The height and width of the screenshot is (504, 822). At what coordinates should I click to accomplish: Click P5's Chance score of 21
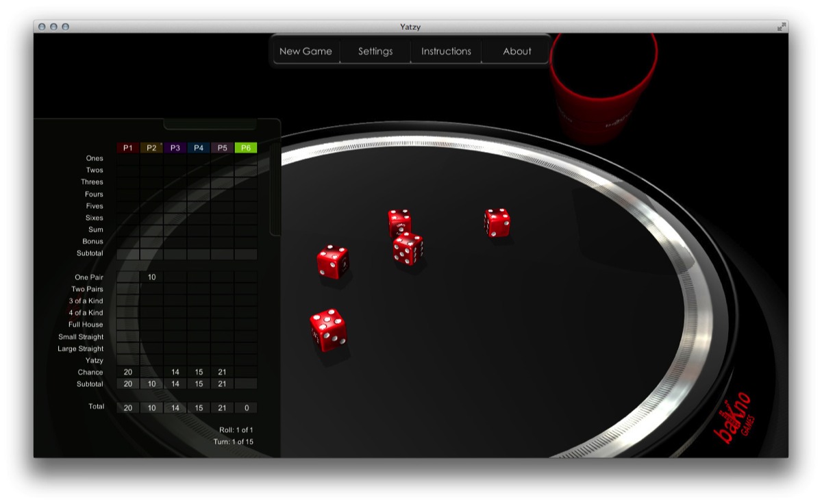pyautogui.click(x=222, y=373)
